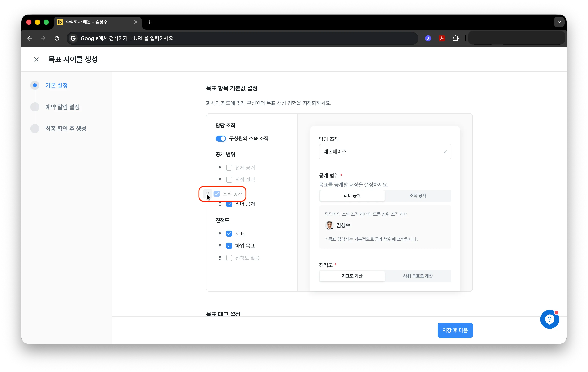
Task: Click the Google search address bar
Action: pos(242,38)
